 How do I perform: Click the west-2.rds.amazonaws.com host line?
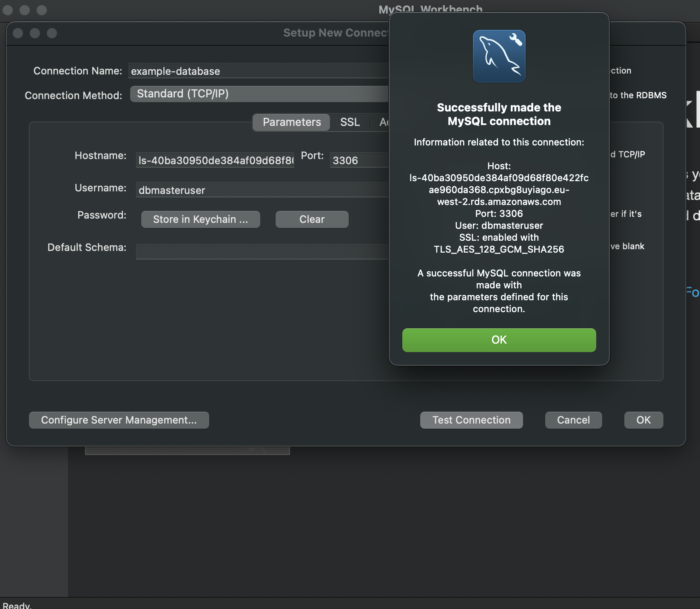(499, 202)
